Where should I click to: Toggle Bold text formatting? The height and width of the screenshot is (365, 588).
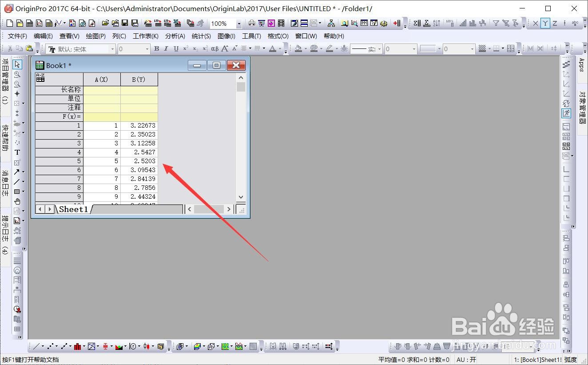pos(156,49)
